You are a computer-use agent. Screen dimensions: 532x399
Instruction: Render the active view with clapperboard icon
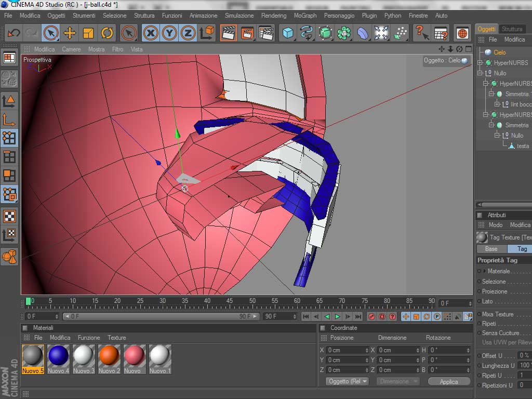point(228,33)
